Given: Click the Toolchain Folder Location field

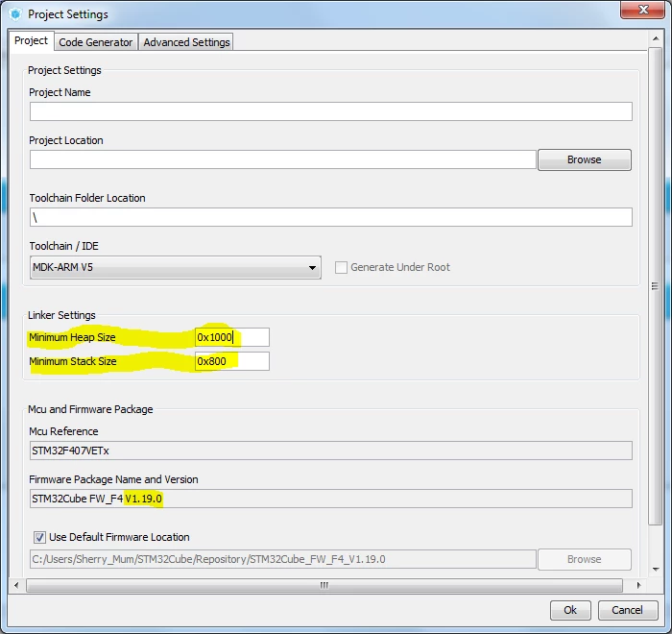Looking at the screenshot, I should pos(330,217).
